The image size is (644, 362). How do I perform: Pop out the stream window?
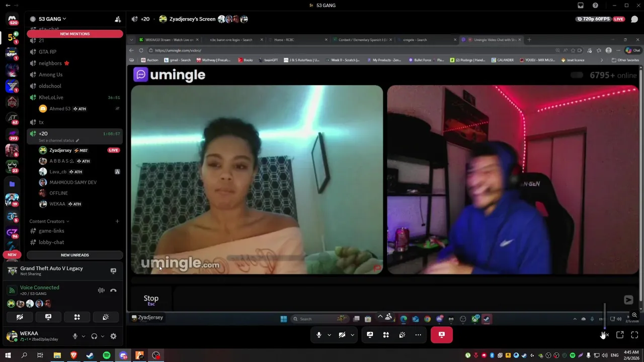pos(620,335)
